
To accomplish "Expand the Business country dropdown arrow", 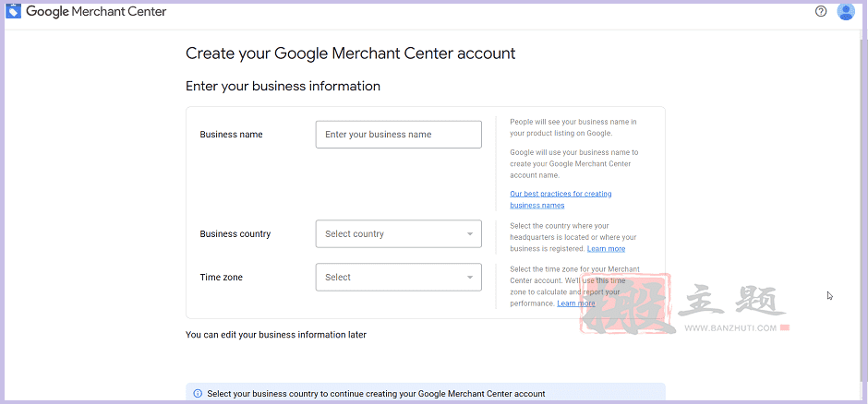I will [470, 234].
